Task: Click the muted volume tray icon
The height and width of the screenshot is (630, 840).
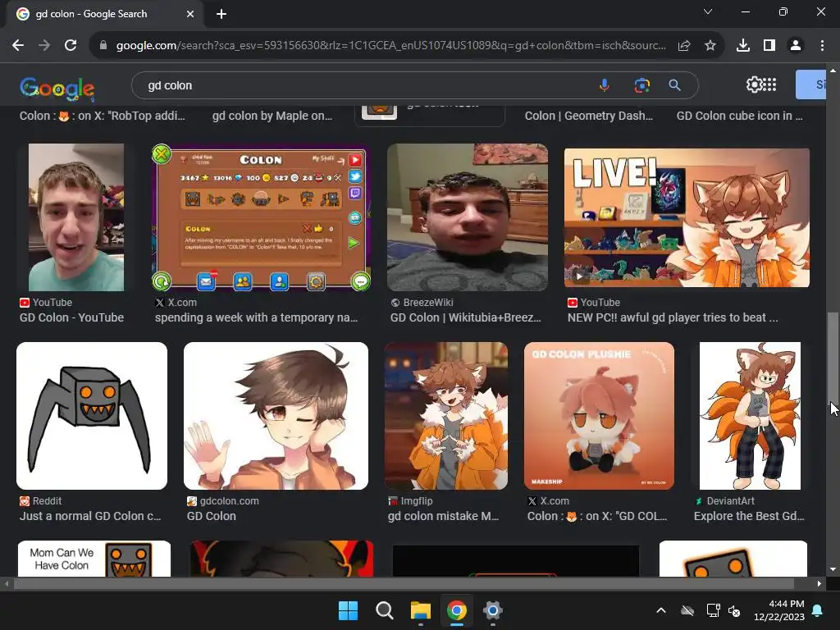Action: pos(734,610)
